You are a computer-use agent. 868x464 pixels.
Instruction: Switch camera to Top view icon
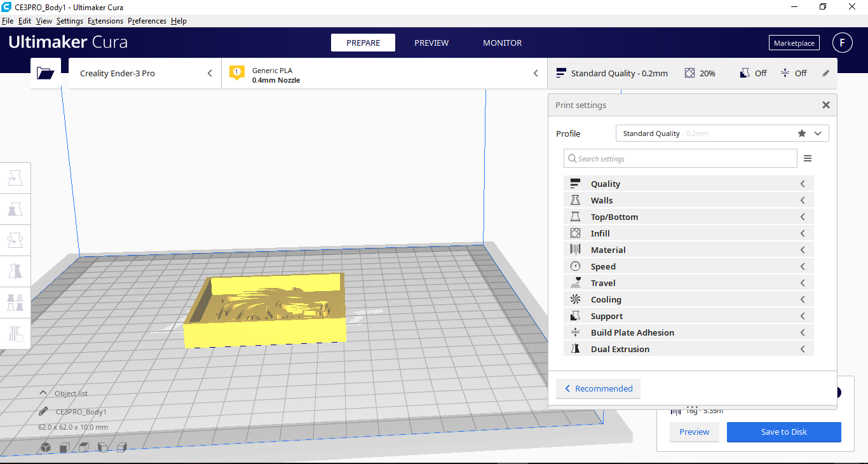point(84,447)
